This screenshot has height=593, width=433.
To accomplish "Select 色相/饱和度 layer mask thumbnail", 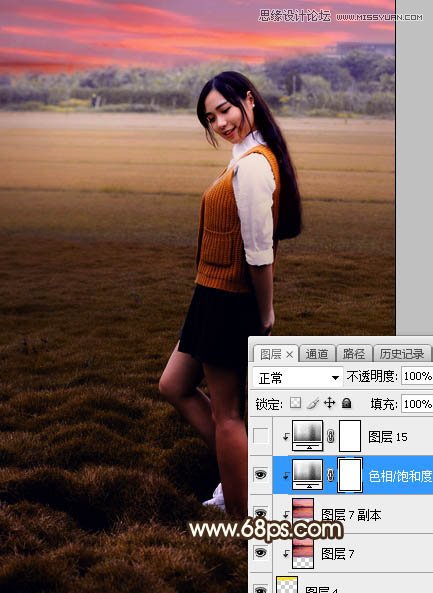I will 350,475.
